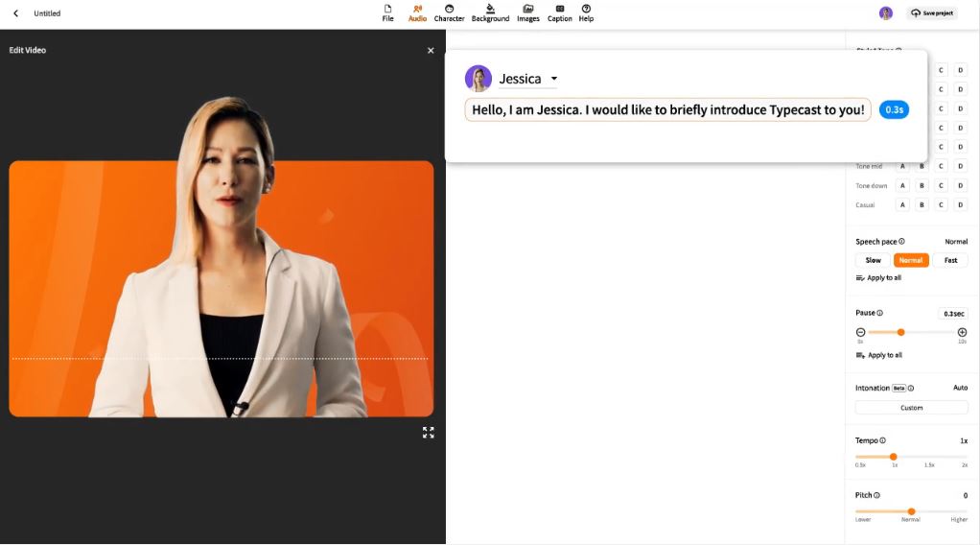The width and height of the screenshot is (980, 545).
Task: Go back using the arrow beside Untitled
Action: pos(15,13)
